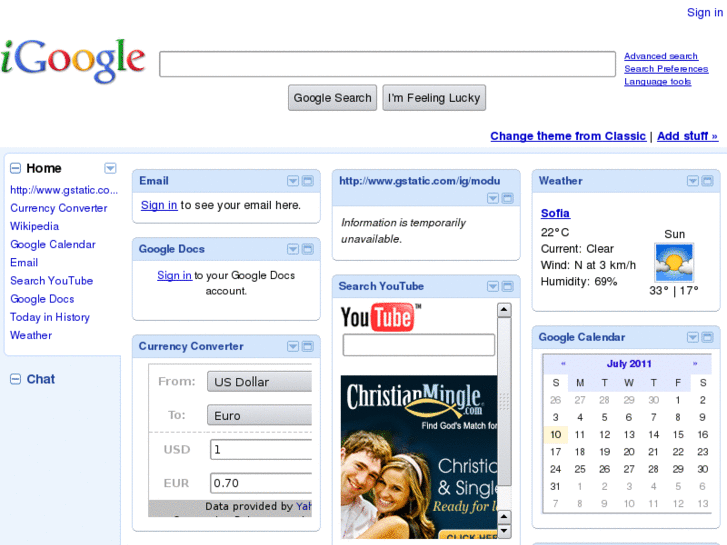Open the Email gadget dropdown menu arrow
The image size is (727, 545).
point(293,181)
